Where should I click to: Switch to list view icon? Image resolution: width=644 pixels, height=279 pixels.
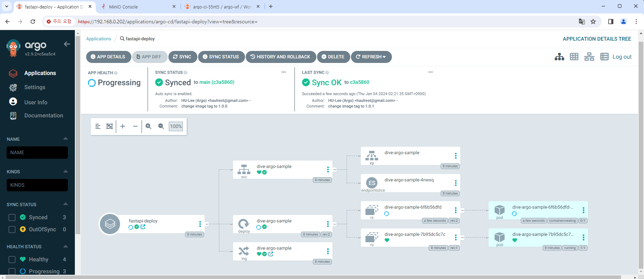(x=604, y=57)
